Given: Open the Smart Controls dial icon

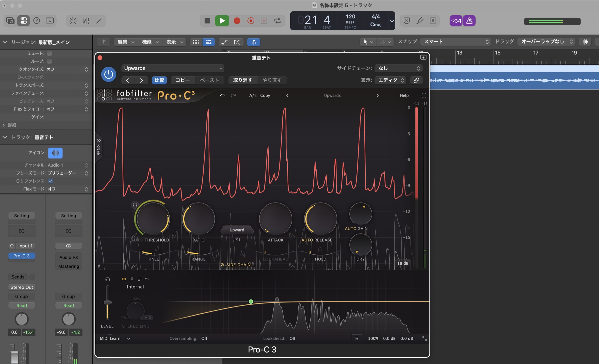Looking at the screenshot, I should [x=73, y=21].
